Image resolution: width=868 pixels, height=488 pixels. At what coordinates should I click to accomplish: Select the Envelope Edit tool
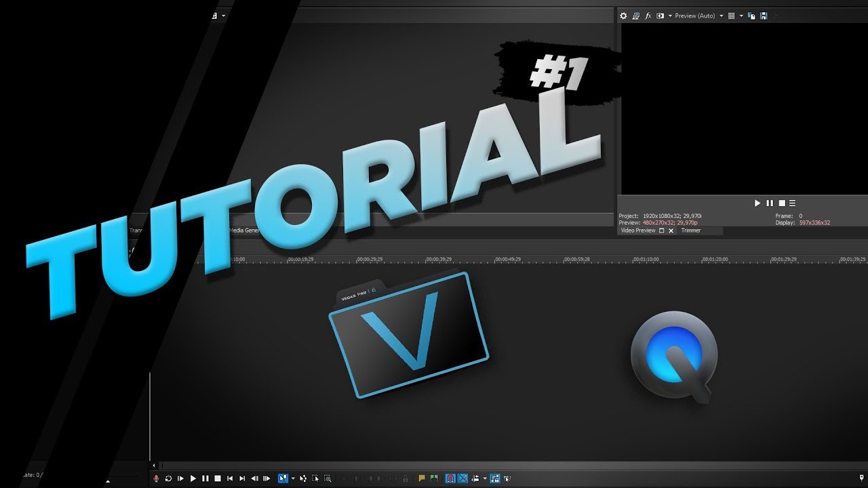(303, 479)
